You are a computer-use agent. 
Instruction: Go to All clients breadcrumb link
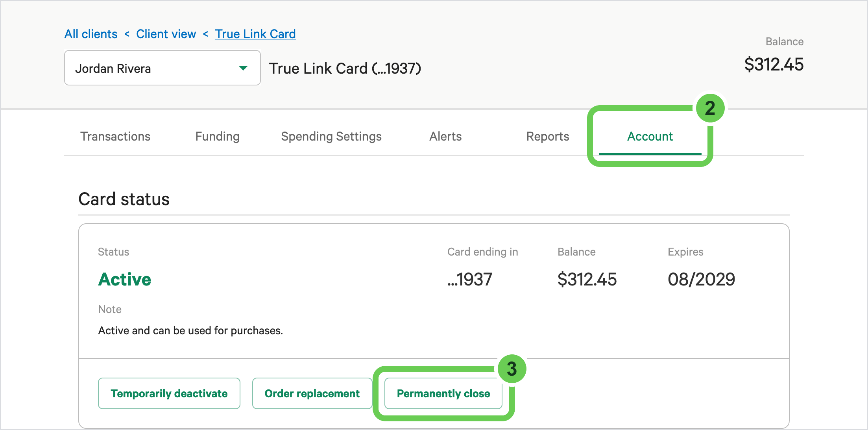coord(91,34)
